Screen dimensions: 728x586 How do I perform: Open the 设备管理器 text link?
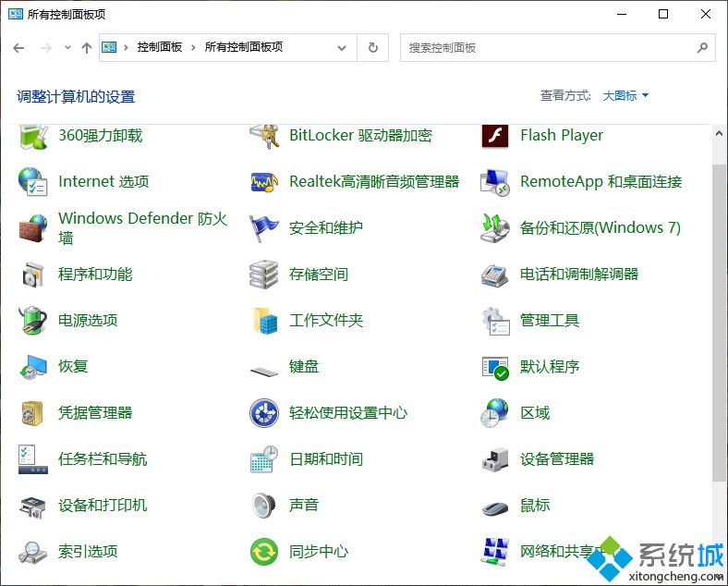(x=557, y=459)
